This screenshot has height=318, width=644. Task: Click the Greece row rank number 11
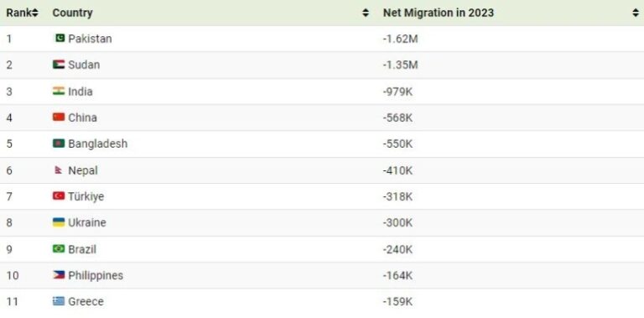[x=13, y=301]
